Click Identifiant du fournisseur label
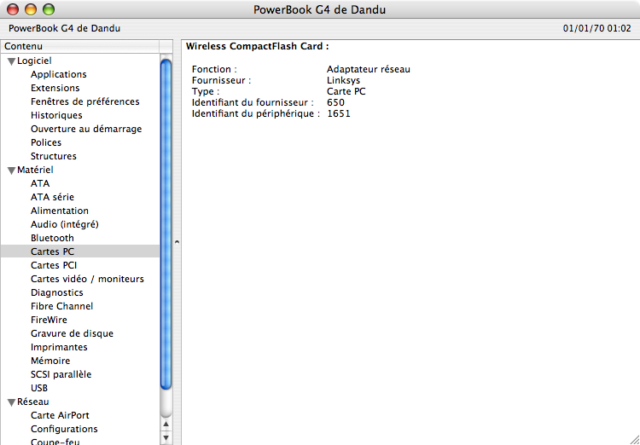The width and height of the screenshot is (640, 445). 253,102
